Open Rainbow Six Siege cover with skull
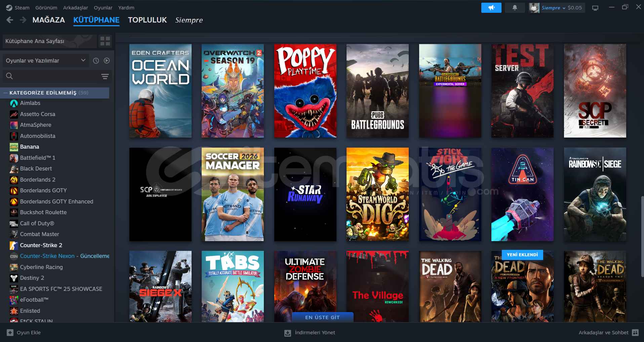The width and height of the screenshot is (644, 342). (595, 194)
